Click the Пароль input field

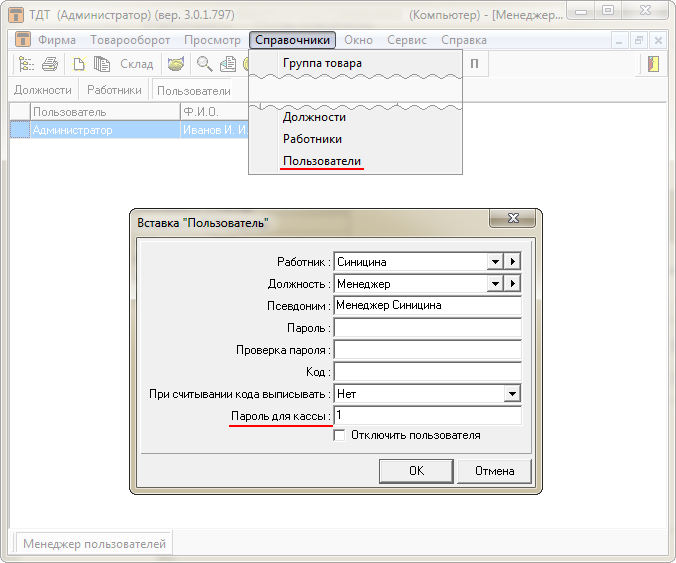pyautogui.click(x=427, y=328)
